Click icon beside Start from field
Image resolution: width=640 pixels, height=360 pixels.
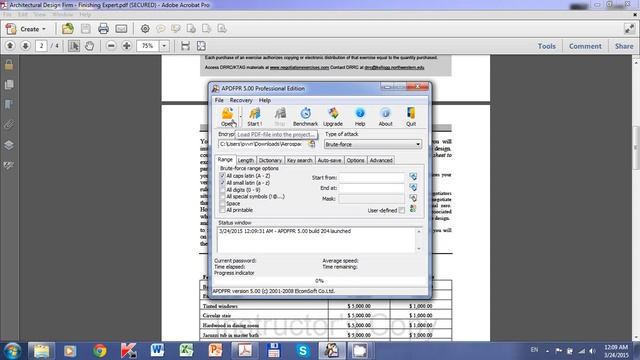(x=413, y=177)
